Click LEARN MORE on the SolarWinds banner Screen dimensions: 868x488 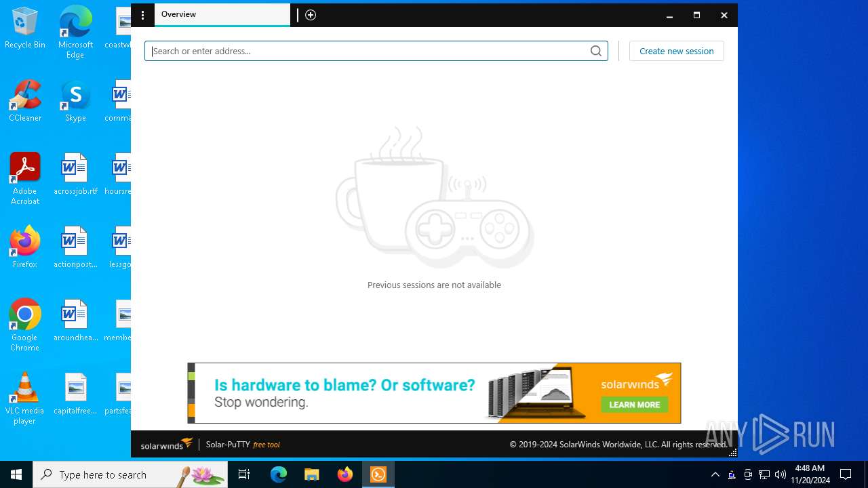click(635, 405)
